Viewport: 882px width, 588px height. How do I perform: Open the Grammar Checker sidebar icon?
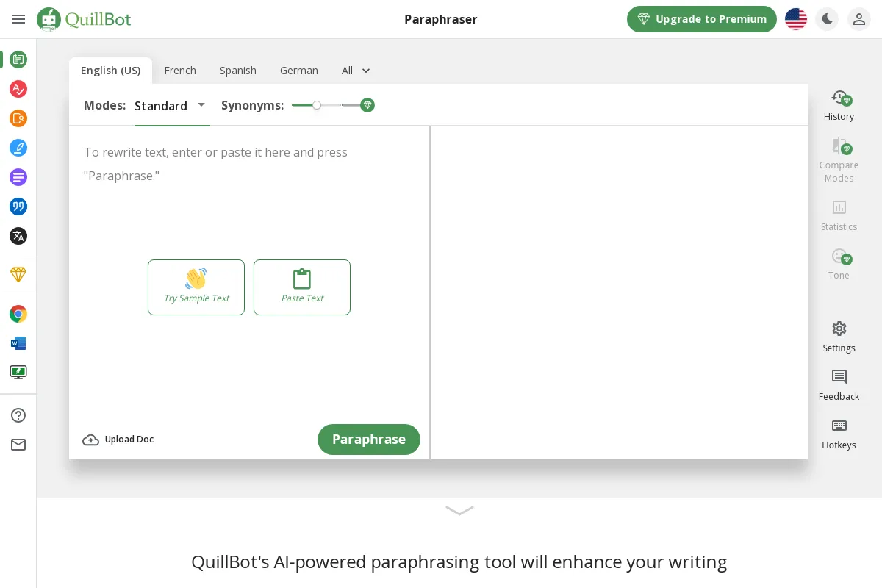(x=18, y=89)
